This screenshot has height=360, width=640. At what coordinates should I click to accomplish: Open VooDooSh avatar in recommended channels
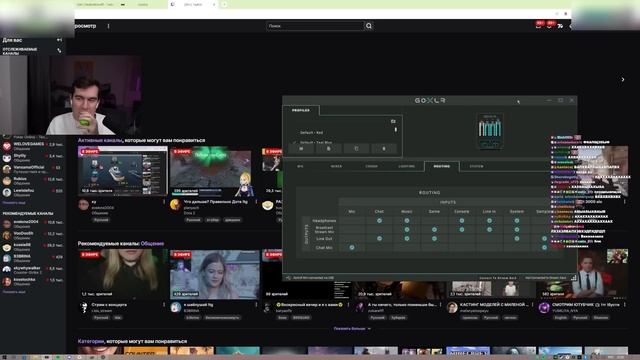[7, 235]
